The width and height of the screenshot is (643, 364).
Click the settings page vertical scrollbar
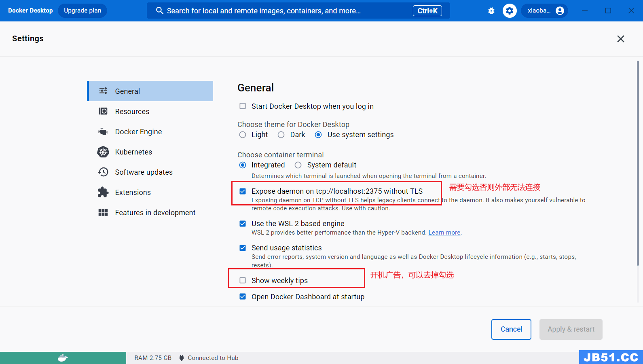coord(638,163)
